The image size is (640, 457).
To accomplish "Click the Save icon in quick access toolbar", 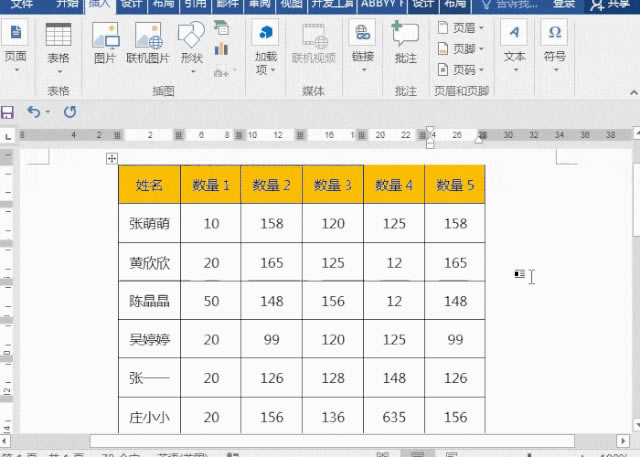I will [x=7, y=112].
